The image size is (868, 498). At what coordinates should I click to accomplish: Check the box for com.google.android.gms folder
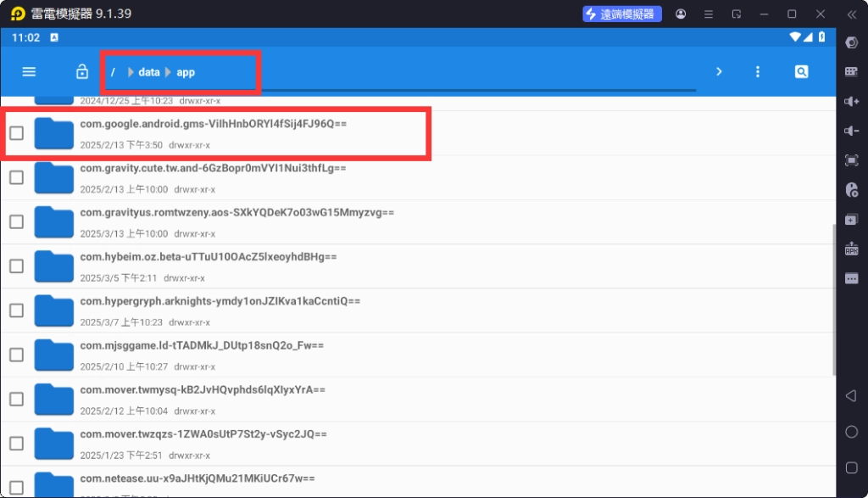17,133
